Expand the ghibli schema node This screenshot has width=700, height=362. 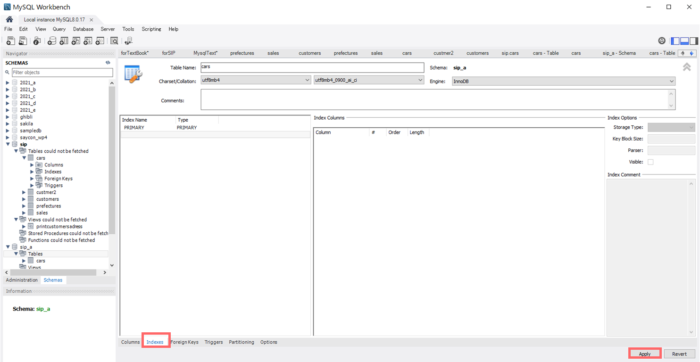[x=8, y=117]
